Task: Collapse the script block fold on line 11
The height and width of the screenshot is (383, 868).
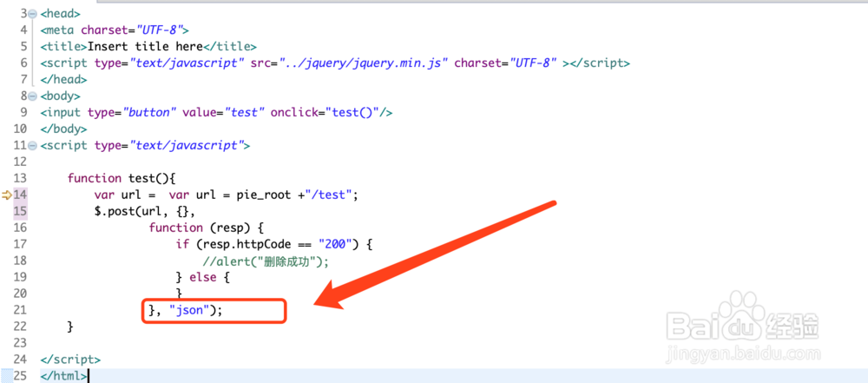Action: pyautogui.click(x=32, y=146)
